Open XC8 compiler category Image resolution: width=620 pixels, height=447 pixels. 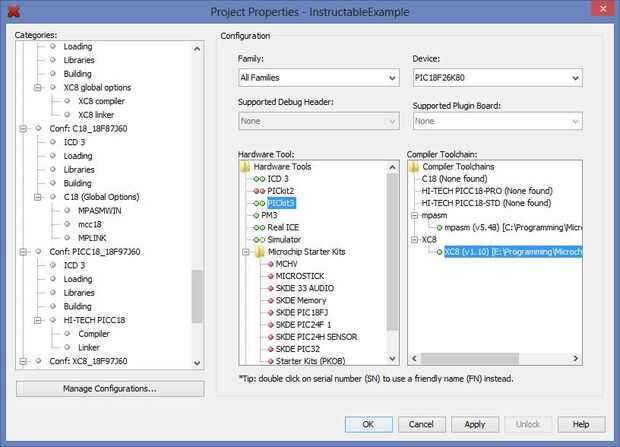click(101, 101)
